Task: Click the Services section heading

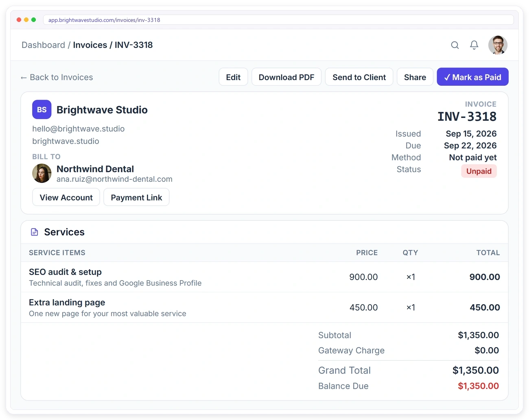Action: 64,232
